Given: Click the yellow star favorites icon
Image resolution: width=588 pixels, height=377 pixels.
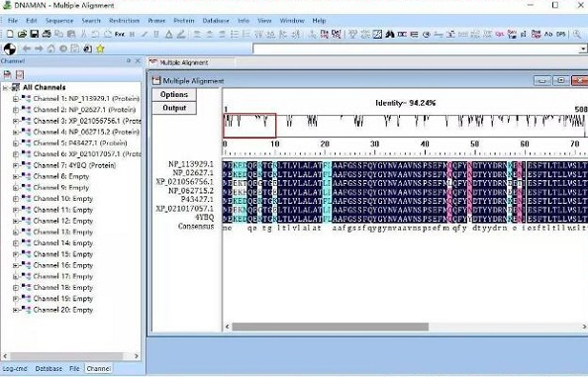Looking at the screenshot, I should [x=100, y=48].
